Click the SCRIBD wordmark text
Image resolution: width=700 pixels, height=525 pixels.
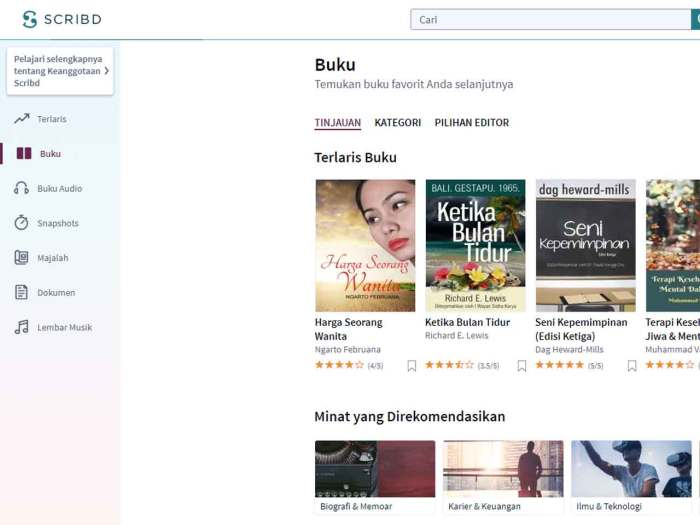[x=73, y=19]
